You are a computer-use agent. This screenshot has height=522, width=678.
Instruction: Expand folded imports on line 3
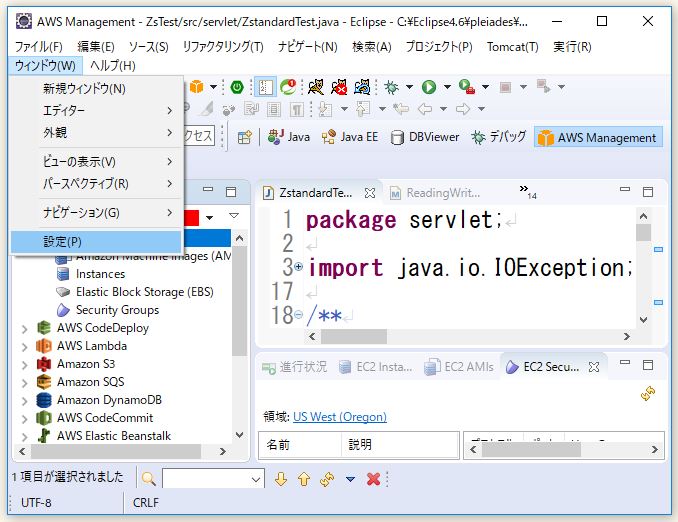(299, 267)
